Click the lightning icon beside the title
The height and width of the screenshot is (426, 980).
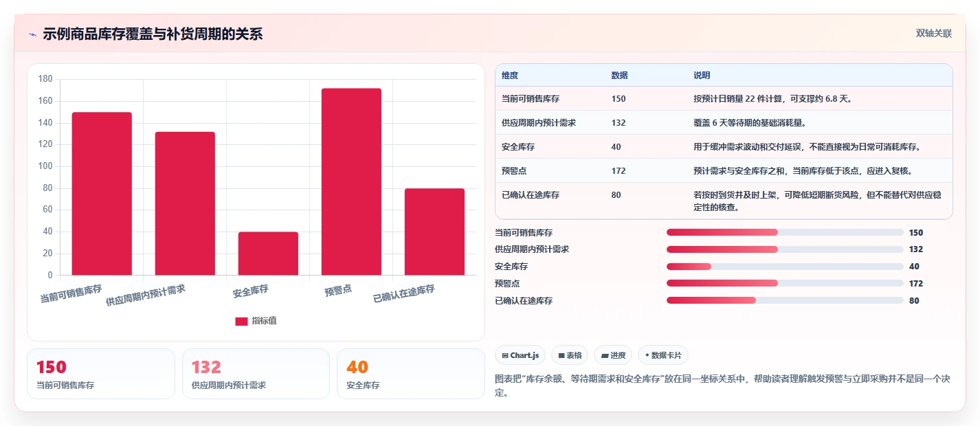tap(32, 34)
